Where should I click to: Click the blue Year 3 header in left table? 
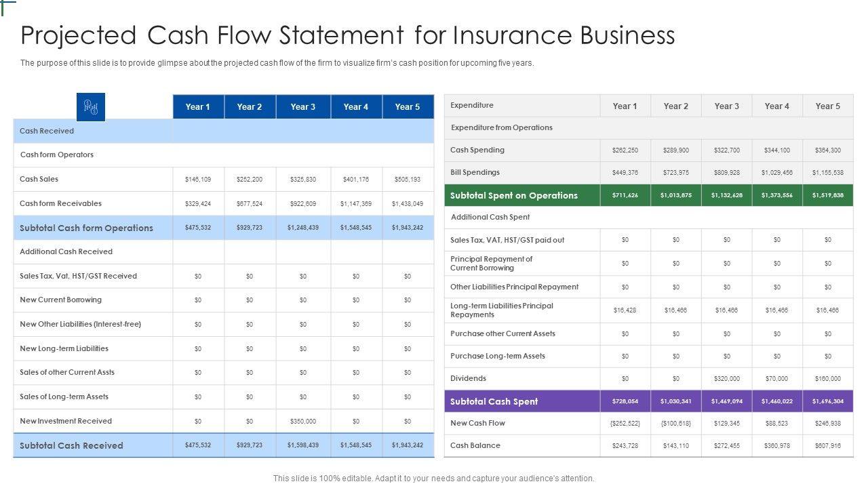[303, 107]
